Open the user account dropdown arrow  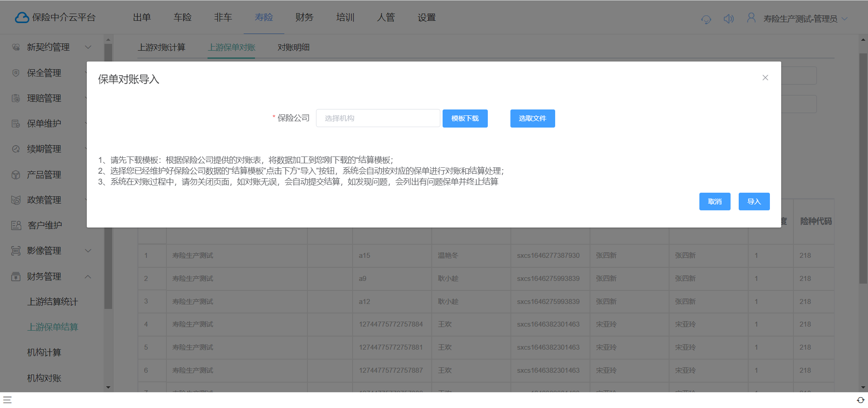point(844,19)
